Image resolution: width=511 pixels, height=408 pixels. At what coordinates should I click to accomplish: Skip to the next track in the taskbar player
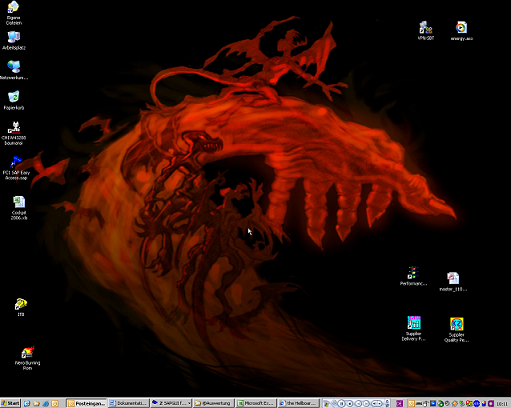pyautogui.click(x=366, y=404)
